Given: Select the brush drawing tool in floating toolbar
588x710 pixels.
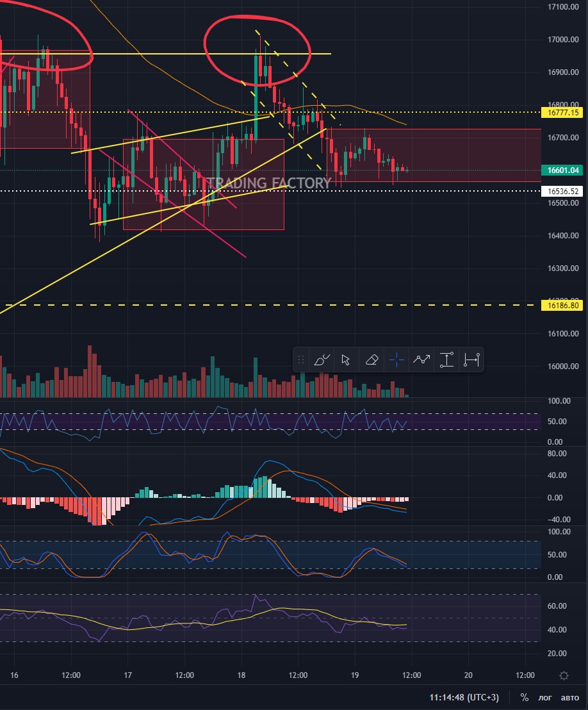Looking at the screenshot, I should point(322,360).
